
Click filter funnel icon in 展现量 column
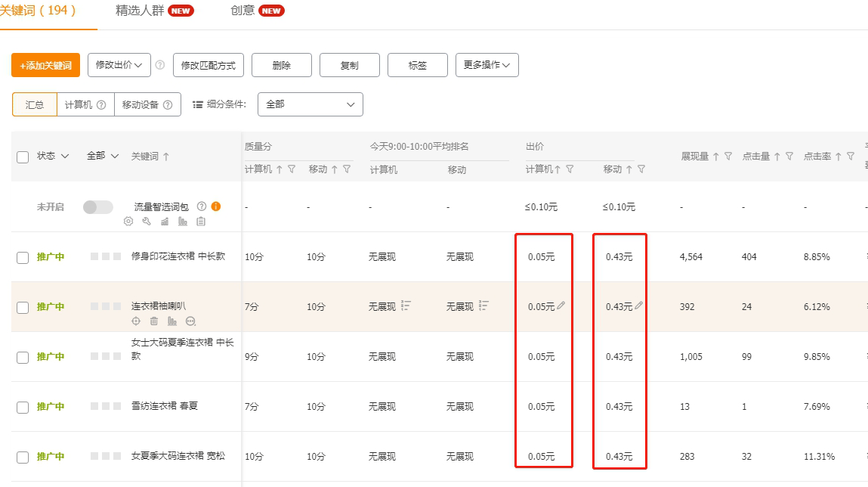point(728,157)
